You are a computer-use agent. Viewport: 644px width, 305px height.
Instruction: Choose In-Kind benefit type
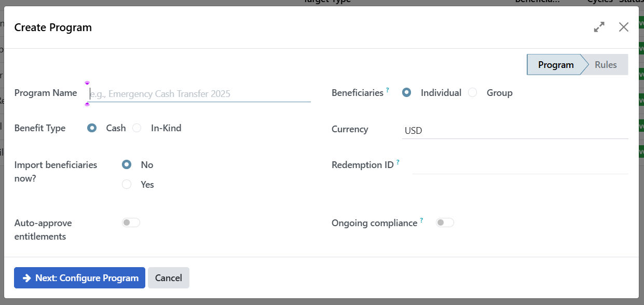[136, 128]
